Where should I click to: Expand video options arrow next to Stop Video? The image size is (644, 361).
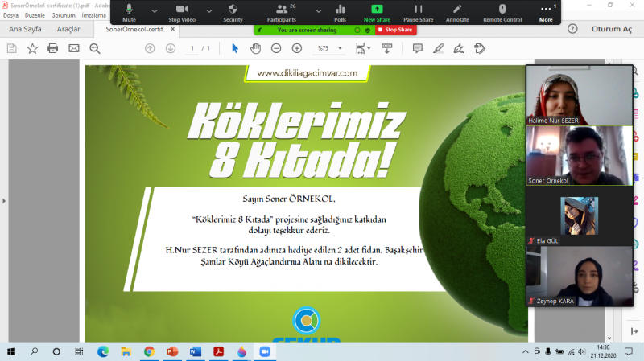coord(208,10)
